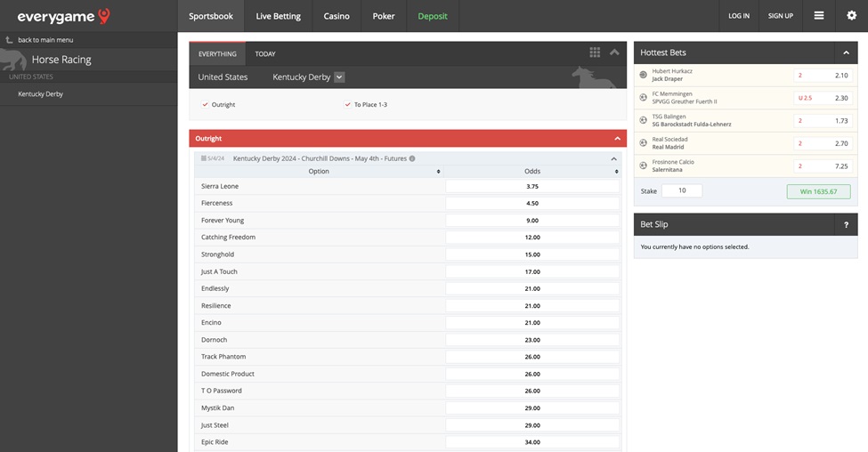Open settings with the gear icon
Screen dimensions: 868x452
tap(851, 16)
